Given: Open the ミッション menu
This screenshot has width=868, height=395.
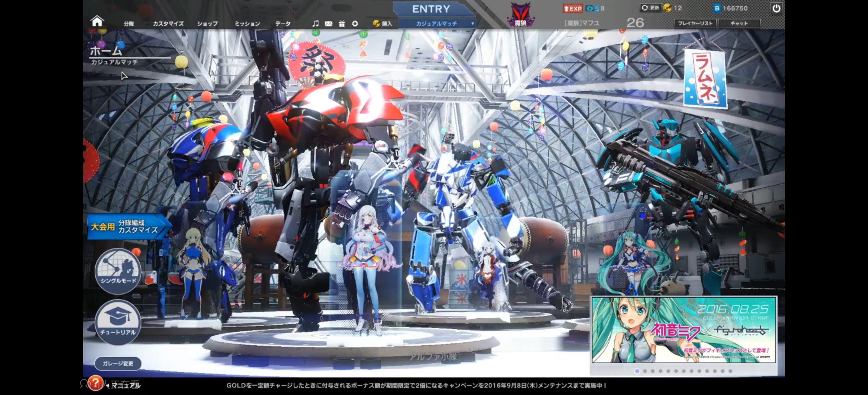Looking at the screenshot, I should (x=247, y=24).
